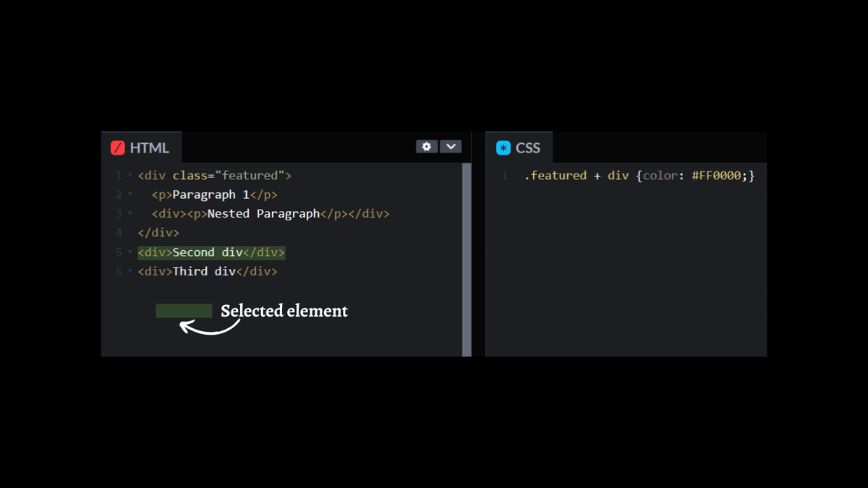Click the HTML editor vertical scrollbar

click(467, 259)
